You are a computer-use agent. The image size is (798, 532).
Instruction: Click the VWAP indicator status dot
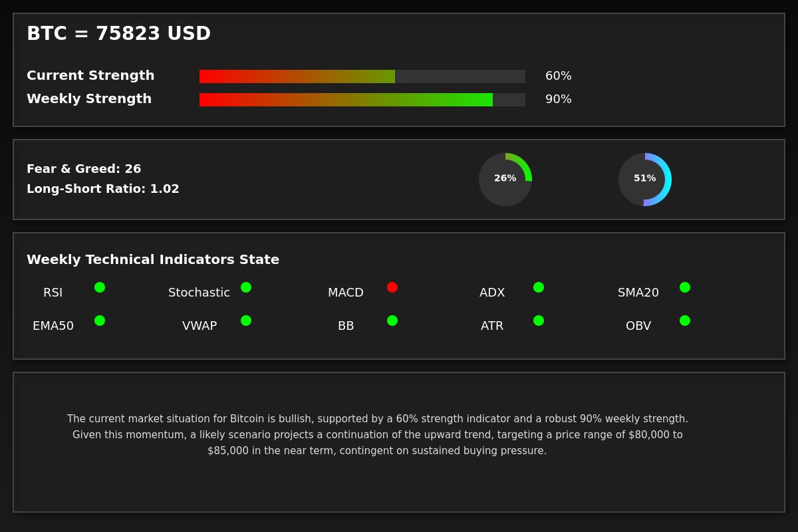tap(246, 321)
